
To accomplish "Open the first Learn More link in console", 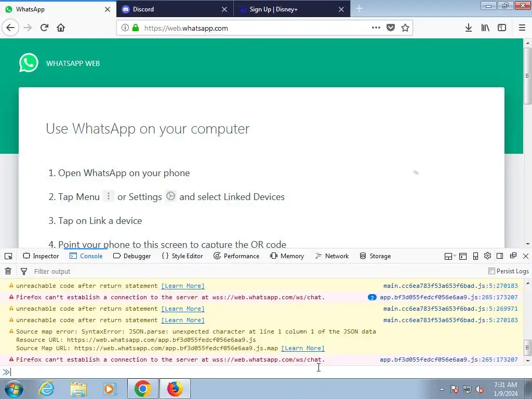I will click(183, 286).
